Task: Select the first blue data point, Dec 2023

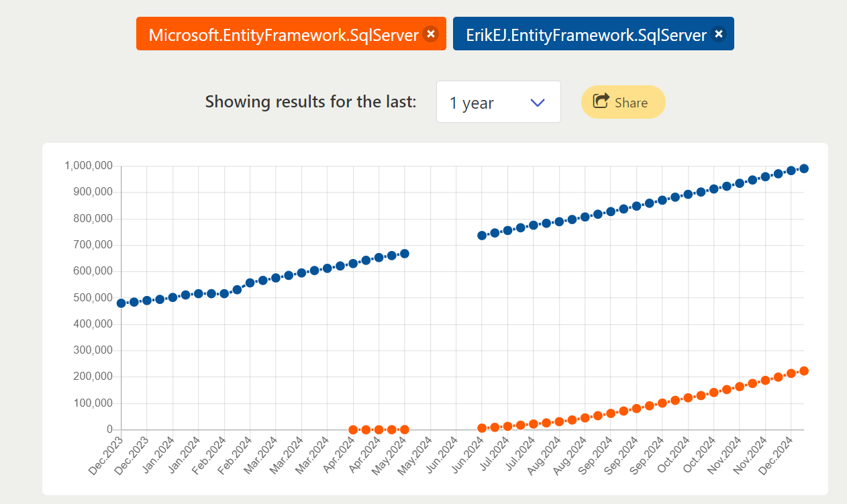Action: pyautogui.click(x=121, y=303)
